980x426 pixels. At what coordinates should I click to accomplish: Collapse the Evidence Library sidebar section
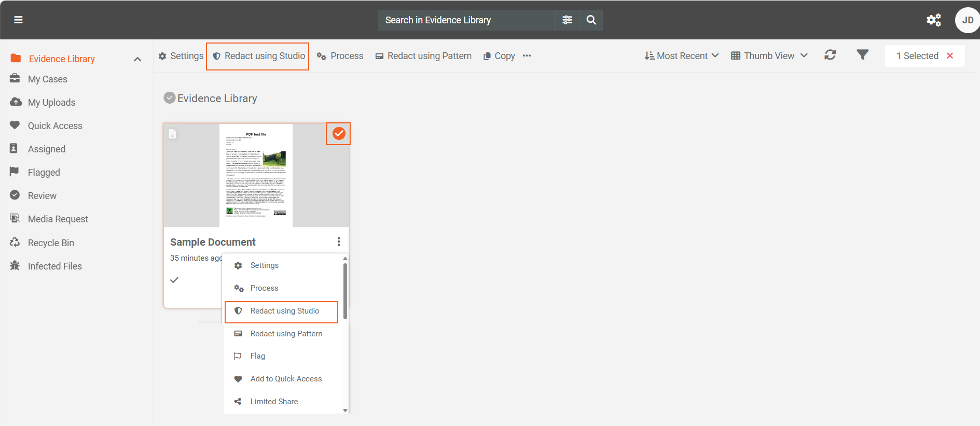(137, 59)
